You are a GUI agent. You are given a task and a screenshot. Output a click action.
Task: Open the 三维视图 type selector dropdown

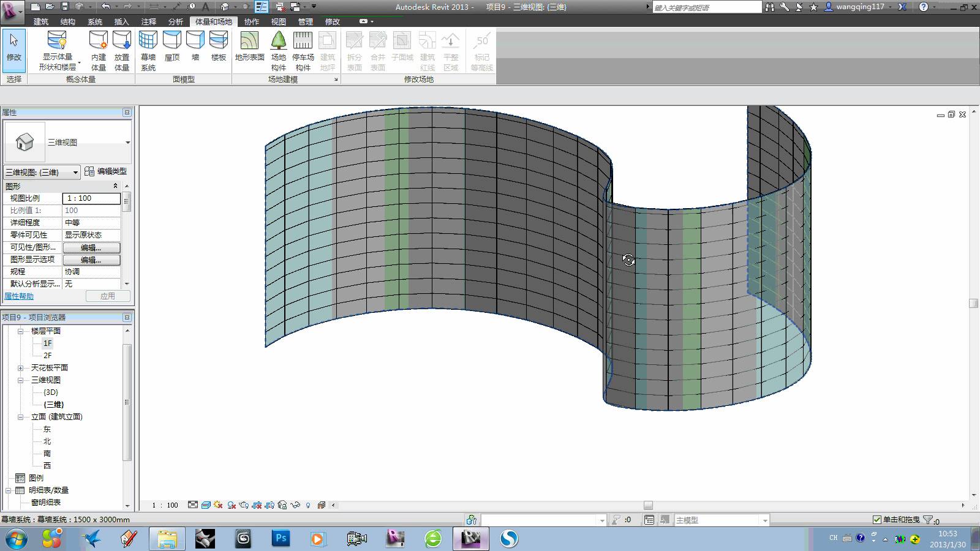coord(75,172)
